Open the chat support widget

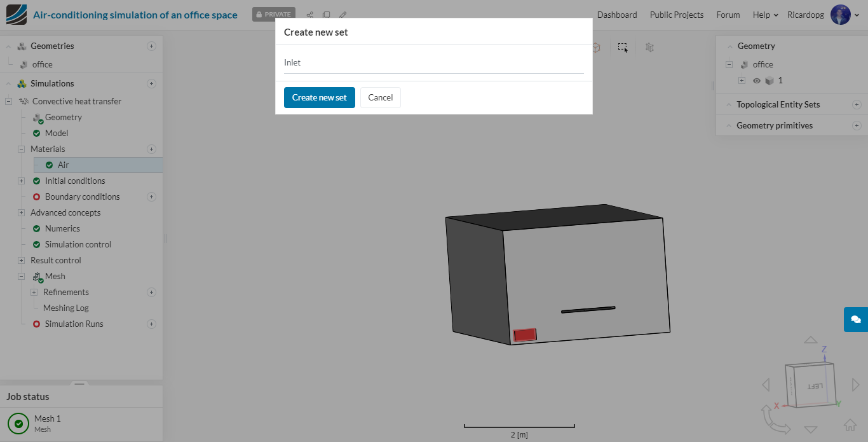(x=856, y=319)
